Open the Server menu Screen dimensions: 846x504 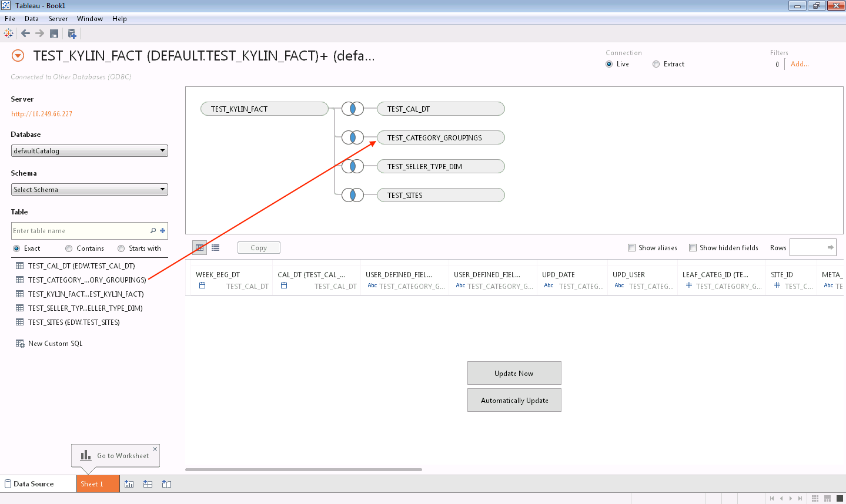click(x=58, y=19)
